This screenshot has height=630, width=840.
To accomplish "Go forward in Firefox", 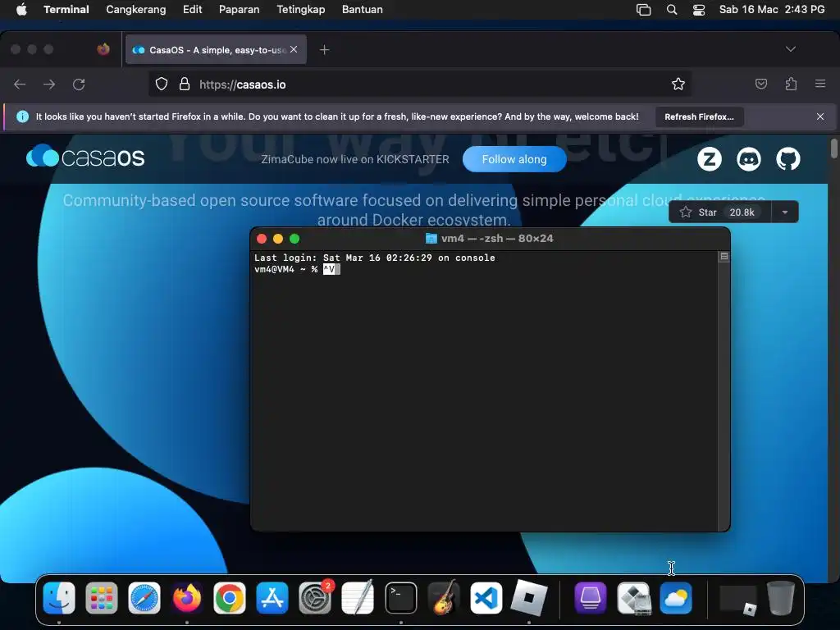I will (x=49, y=84).
